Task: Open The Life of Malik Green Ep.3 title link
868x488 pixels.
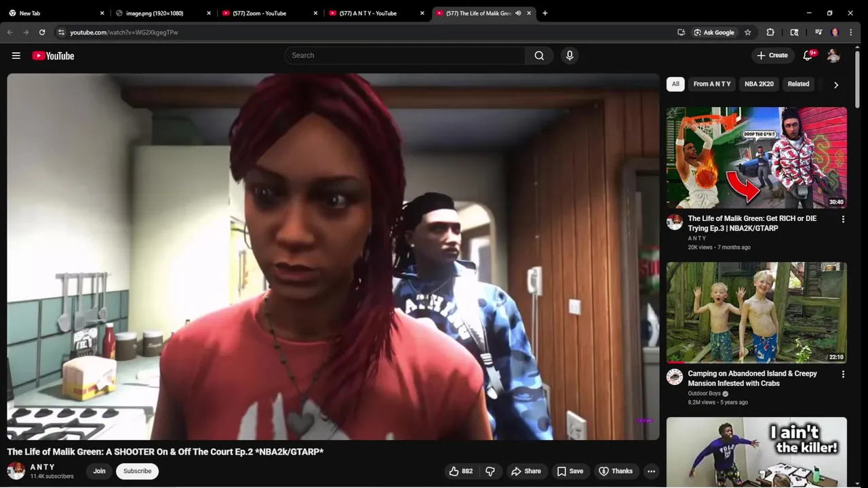Action: tap(752, 224)
